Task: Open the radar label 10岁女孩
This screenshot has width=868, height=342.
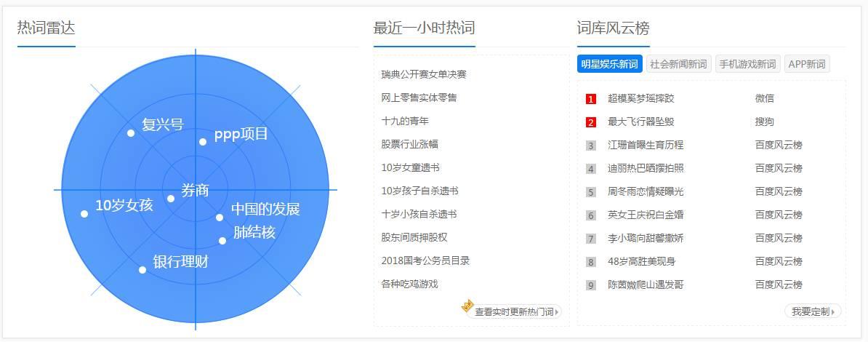Action: point(124,205)
